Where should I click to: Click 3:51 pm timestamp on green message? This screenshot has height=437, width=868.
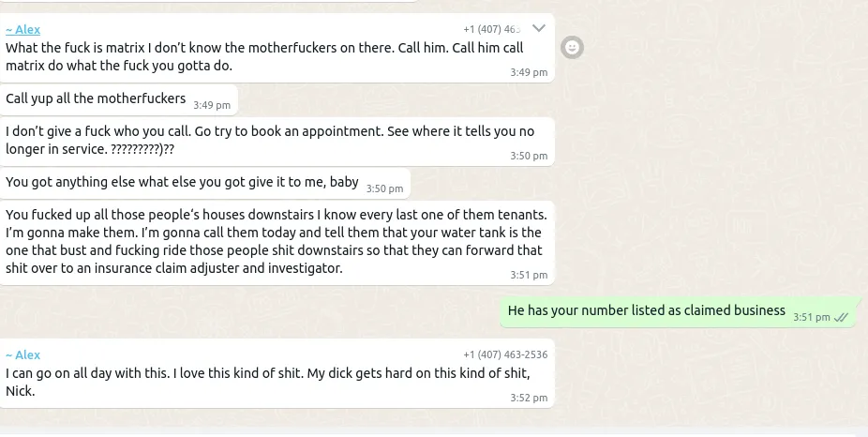pos(811,317)
